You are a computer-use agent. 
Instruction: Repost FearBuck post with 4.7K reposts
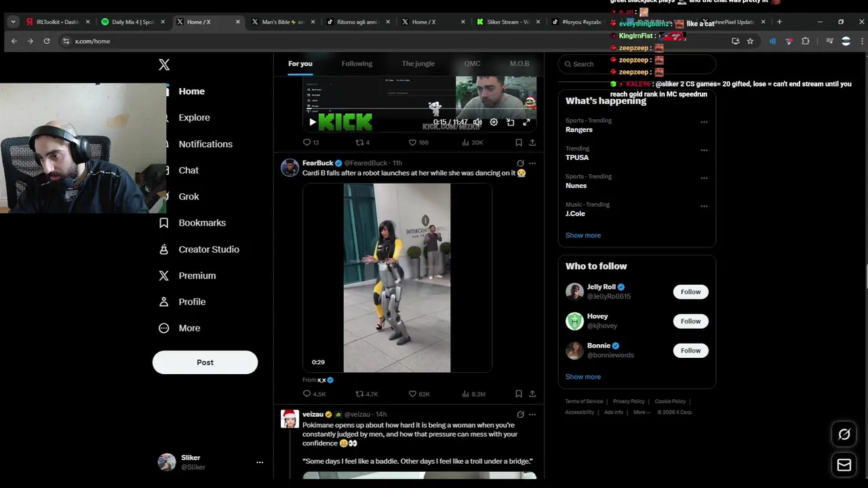[367, 394]
